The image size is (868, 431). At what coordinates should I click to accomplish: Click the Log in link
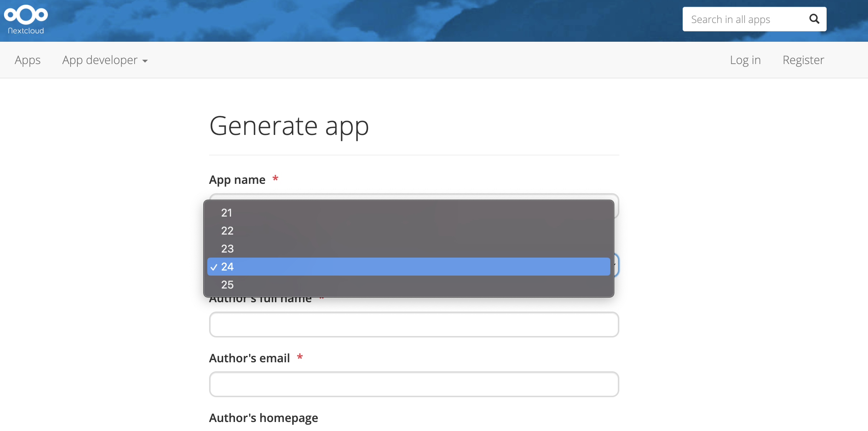(x=745, y=60)
